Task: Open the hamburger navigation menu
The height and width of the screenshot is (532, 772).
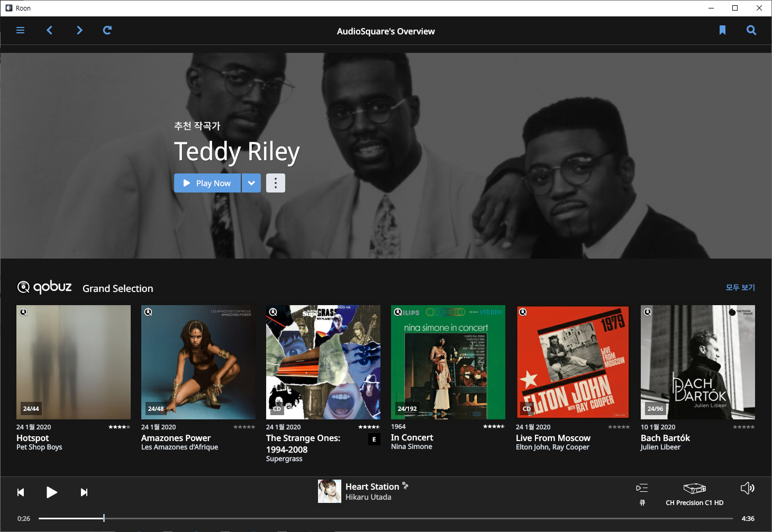Action: 21,30
